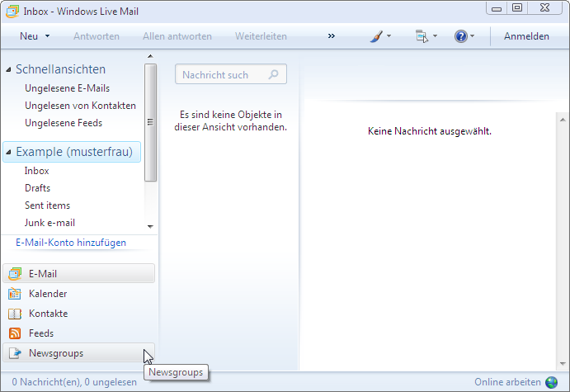Click the magnifier search icon

(273, 74)
